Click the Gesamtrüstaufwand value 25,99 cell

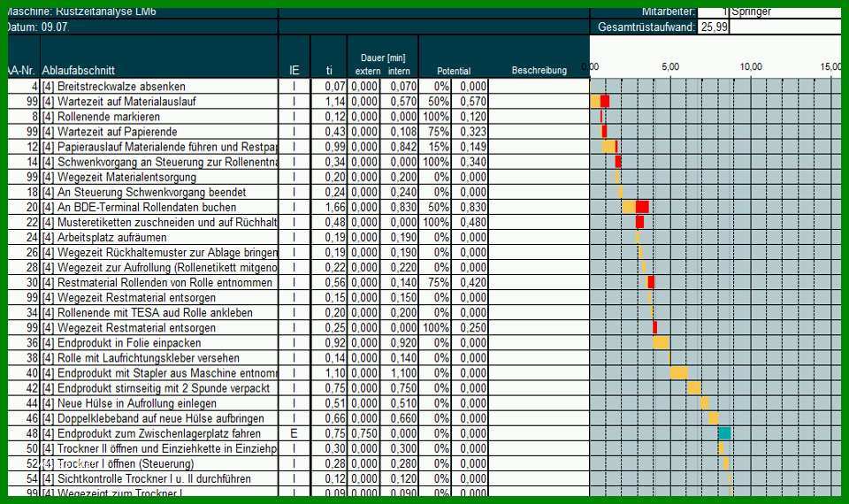click(x=713, y=27)
